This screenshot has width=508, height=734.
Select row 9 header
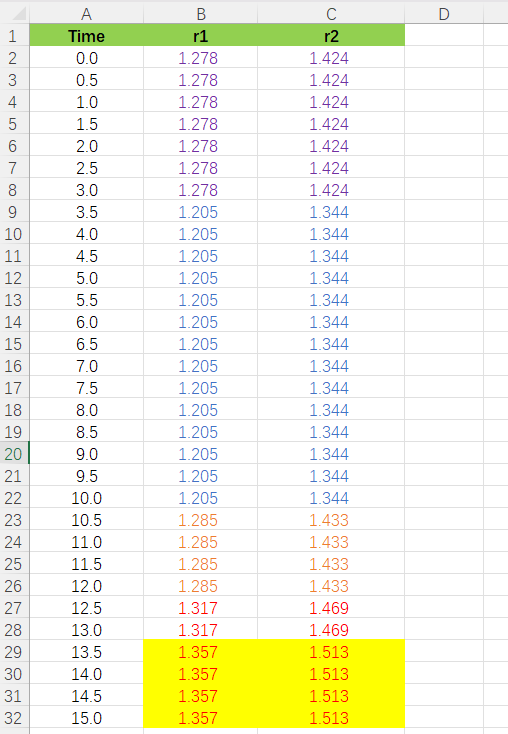13,212
